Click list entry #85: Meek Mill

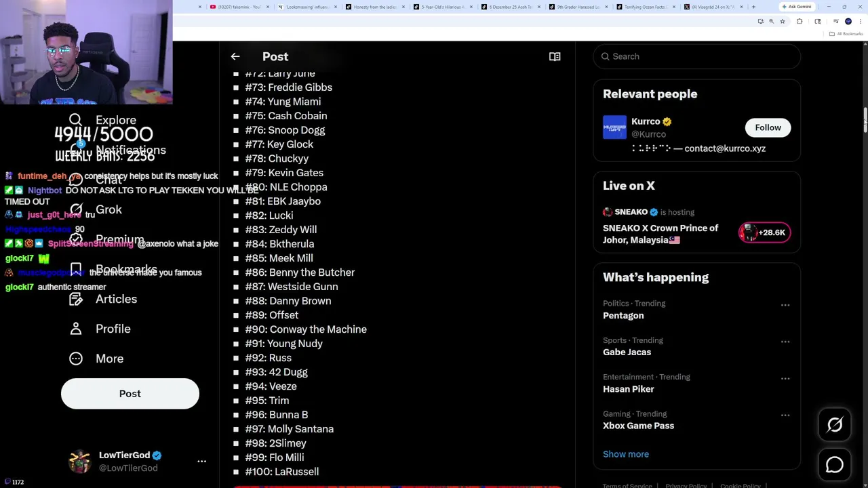pyautogui.click(x=279, y=258)
